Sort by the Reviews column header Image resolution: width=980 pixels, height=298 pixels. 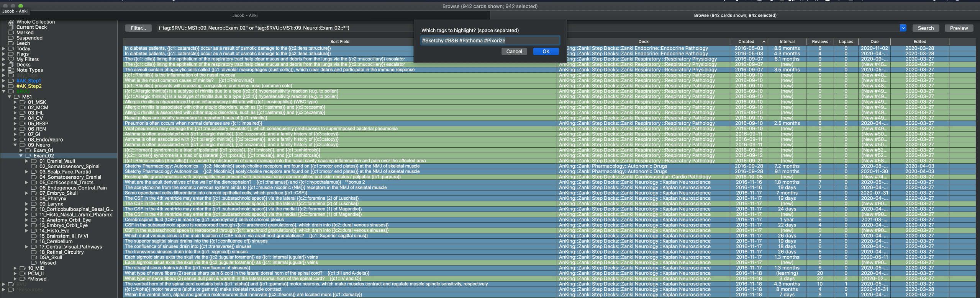(x=820, y=42)
